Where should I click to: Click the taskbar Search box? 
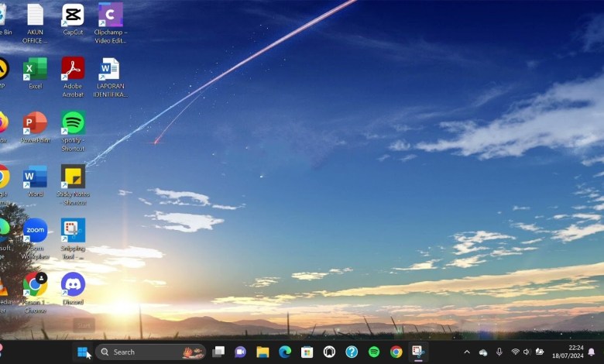[151, 352]
